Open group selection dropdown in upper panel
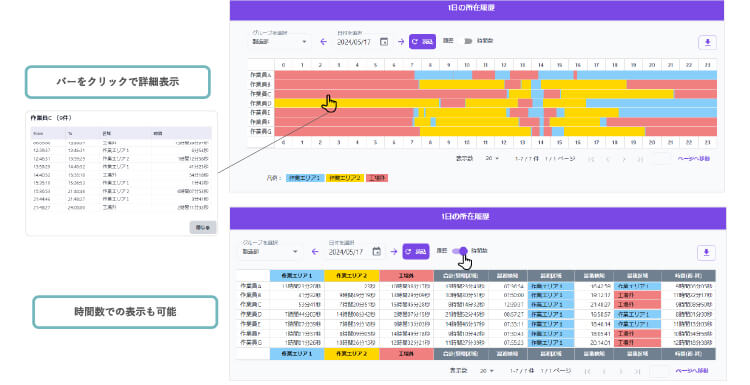 click(280, 42)
